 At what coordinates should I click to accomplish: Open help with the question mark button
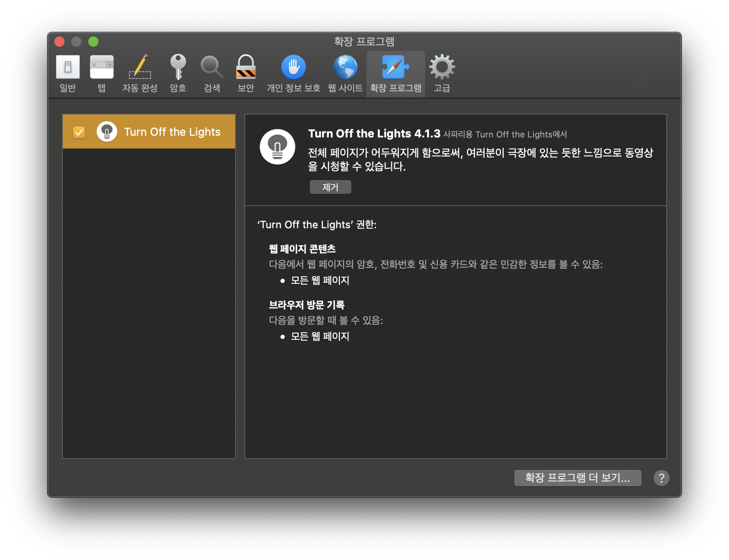(x=661, y=478)
